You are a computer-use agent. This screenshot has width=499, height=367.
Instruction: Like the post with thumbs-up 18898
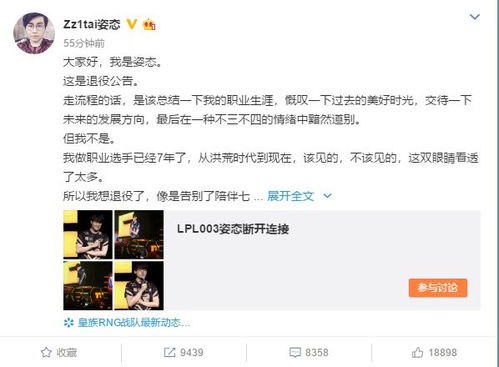[417, 352]
